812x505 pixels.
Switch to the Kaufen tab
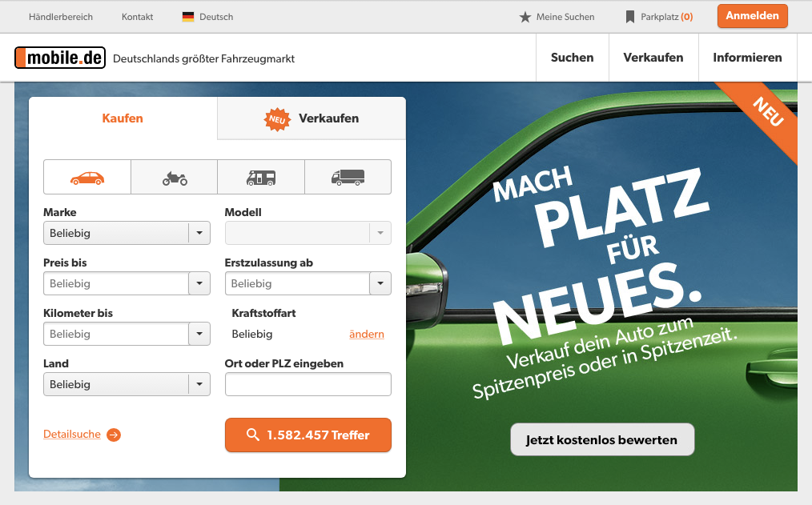pos(123,118)
